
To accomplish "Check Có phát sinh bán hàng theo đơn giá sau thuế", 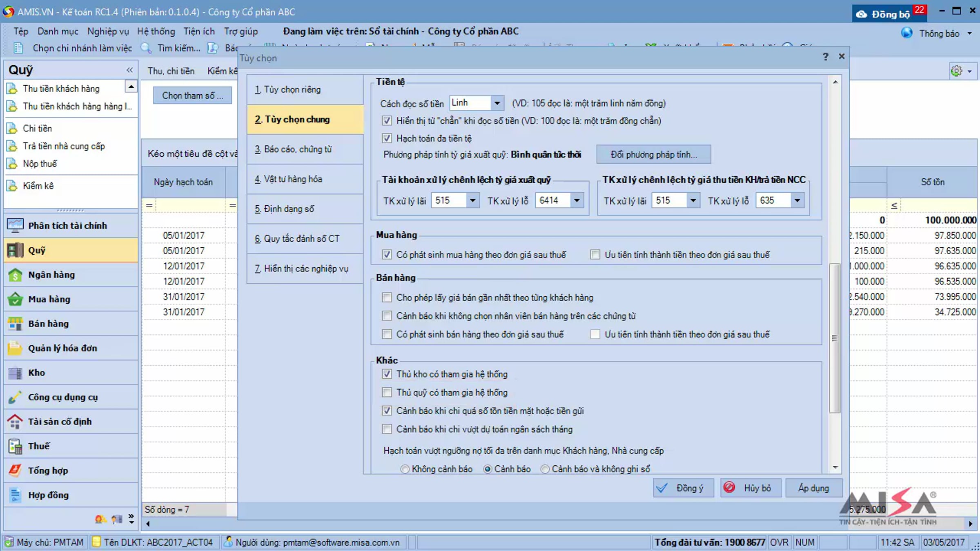I will point(387,334).
